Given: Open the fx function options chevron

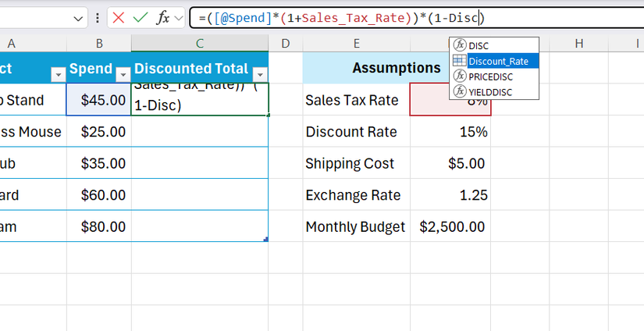Looking at the screenshot, I should tap(179, 18).
